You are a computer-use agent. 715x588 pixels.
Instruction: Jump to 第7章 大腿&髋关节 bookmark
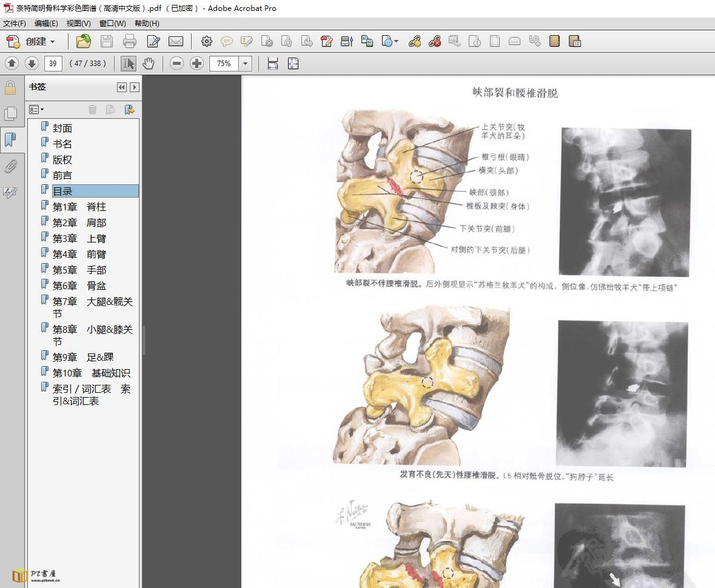93,308
